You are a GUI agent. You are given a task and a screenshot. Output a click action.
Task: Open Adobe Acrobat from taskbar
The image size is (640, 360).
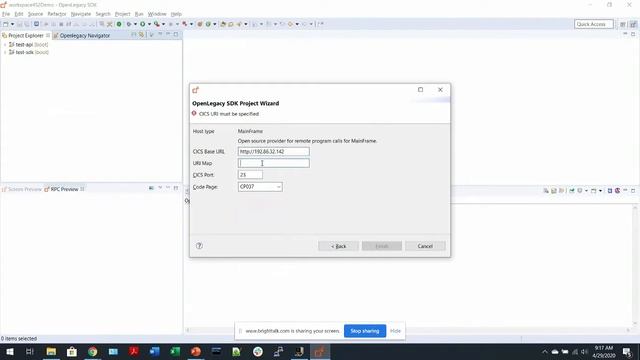coord(134,351)
